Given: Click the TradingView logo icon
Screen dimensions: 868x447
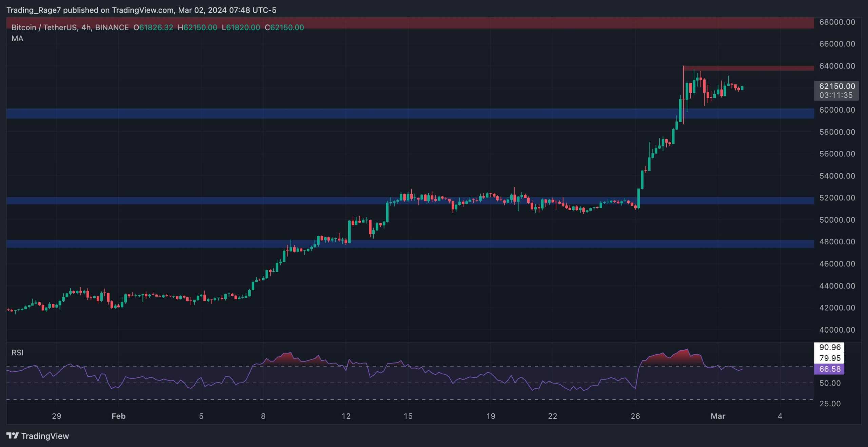Looking at the screenshot, I should click(x=13, y=435).
